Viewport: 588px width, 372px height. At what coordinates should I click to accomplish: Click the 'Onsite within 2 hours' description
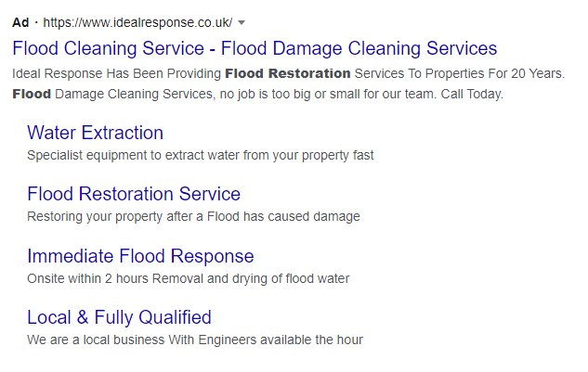point(93,278)
